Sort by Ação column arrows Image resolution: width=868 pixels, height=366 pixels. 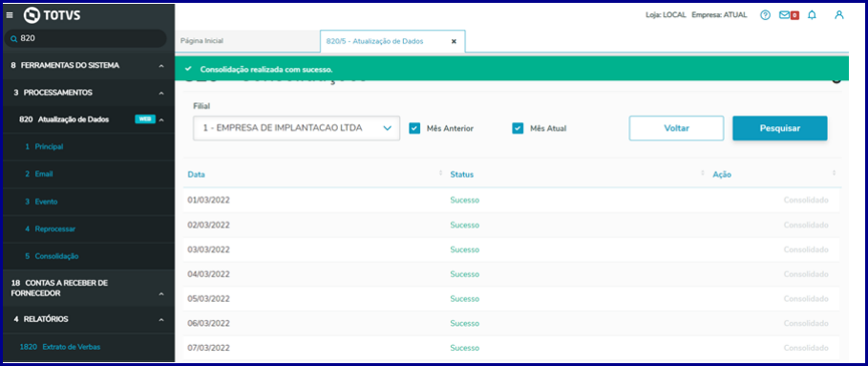[x=834, y=174]
